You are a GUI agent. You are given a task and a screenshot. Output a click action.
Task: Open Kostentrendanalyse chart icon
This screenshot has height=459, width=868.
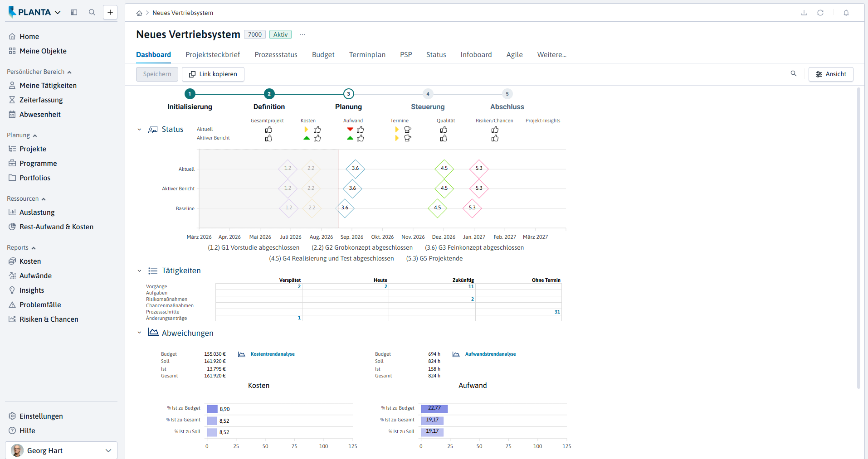242,354
